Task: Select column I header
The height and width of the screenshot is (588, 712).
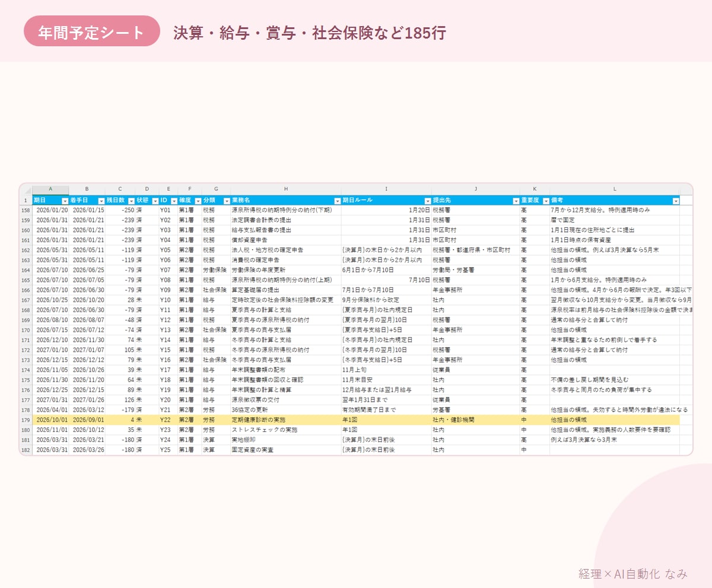Action: pyautogui.click(x=386, y=189)
